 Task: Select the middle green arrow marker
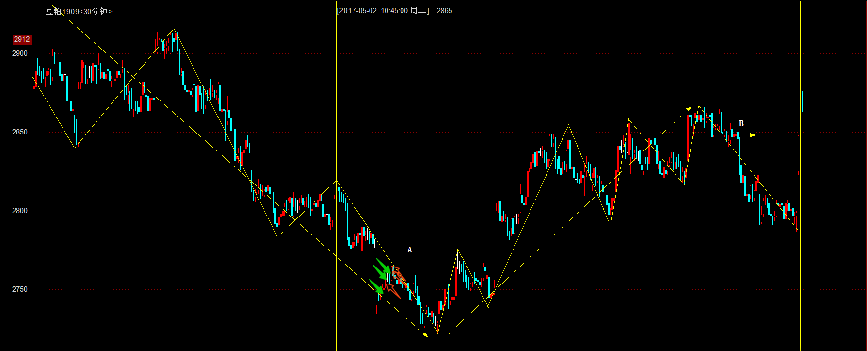pyautogui.click(x=380, y=273)
